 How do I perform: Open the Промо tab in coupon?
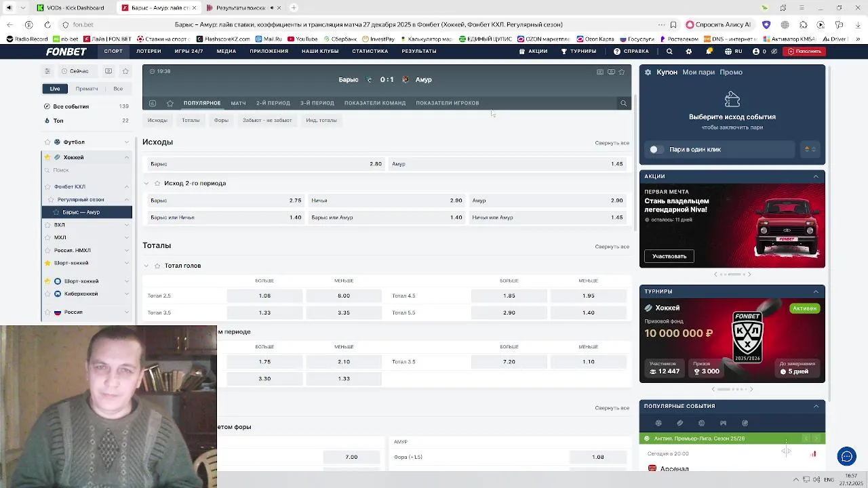click(731, 73)
